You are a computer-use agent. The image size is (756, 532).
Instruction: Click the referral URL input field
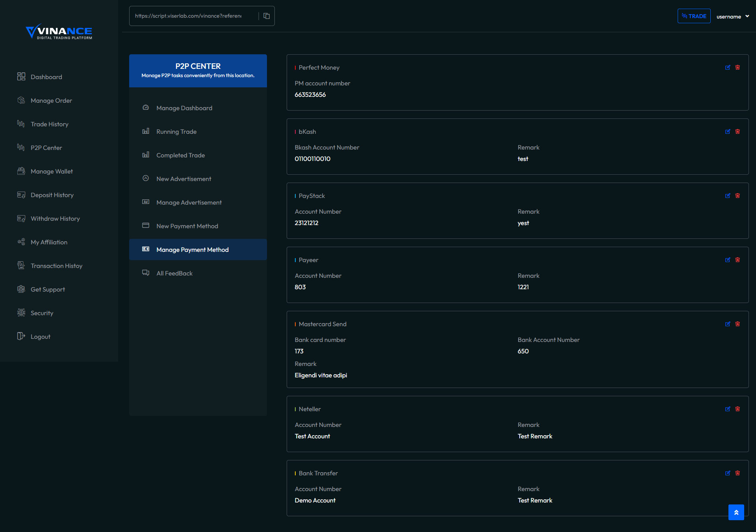tap(189, 16)
